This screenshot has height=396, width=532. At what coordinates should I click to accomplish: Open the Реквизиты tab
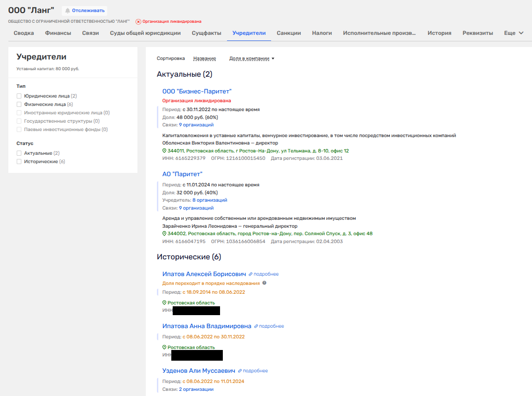478,33
